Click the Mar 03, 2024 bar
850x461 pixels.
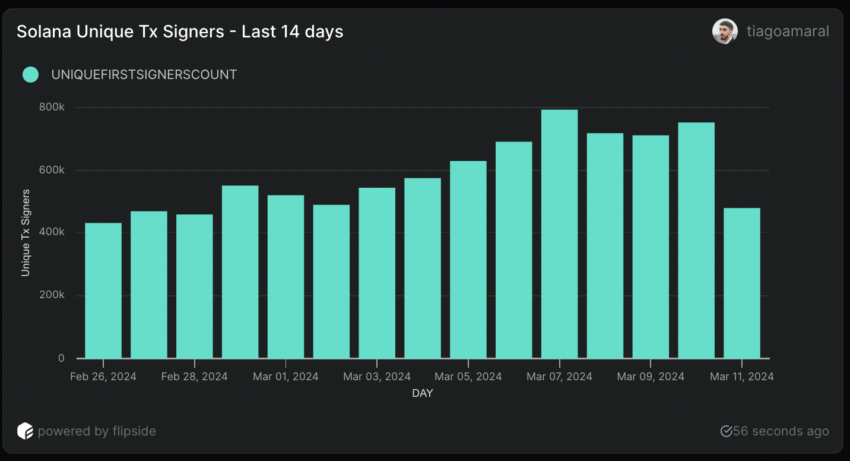click(377, 273)
